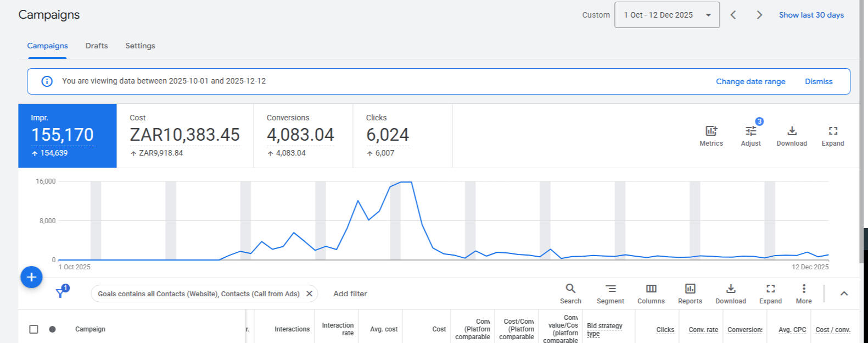Click Add filter field
Screen dimensions: 868x343
click(x=350, y=294)
